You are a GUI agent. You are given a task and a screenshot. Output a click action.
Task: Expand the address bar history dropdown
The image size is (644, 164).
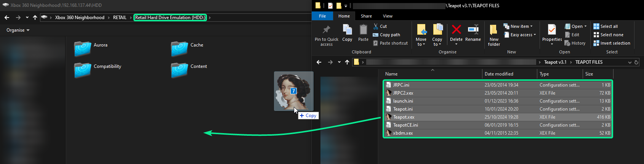[630, 62]
